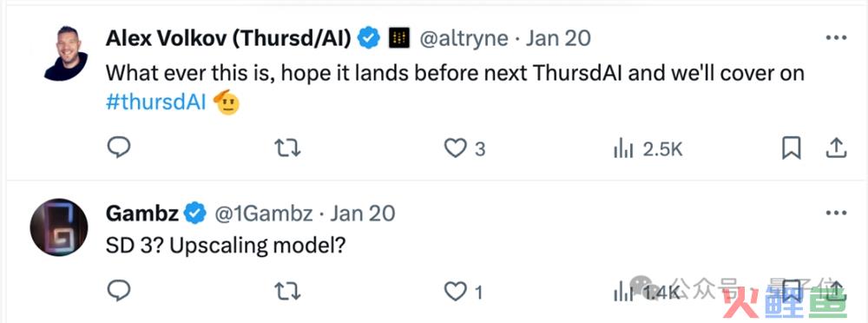868x323 pixels.
Task: Retweet Alex Volkov's ThursdAI post
Action: [x=288, y=148]
